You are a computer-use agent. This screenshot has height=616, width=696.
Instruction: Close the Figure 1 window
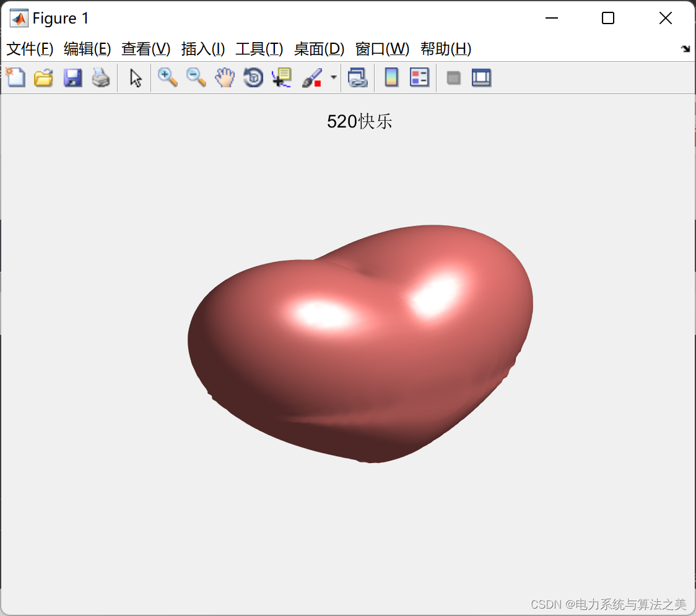pos(666,18)
